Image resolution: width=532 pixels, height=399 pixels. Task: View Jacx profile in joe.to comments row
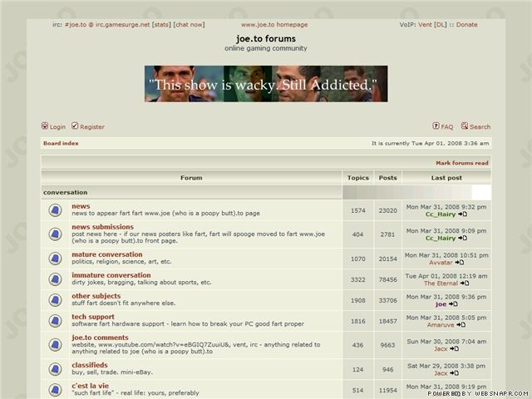point(441,349)
